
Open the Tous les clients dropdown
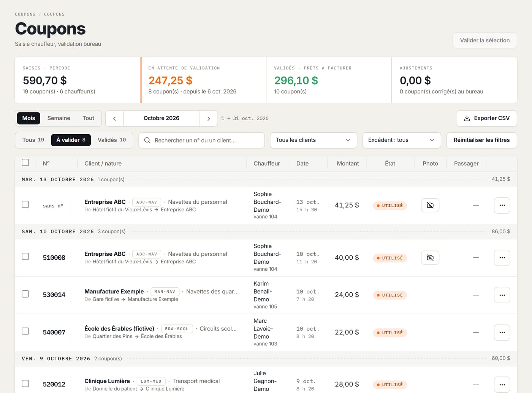(313, 140)
